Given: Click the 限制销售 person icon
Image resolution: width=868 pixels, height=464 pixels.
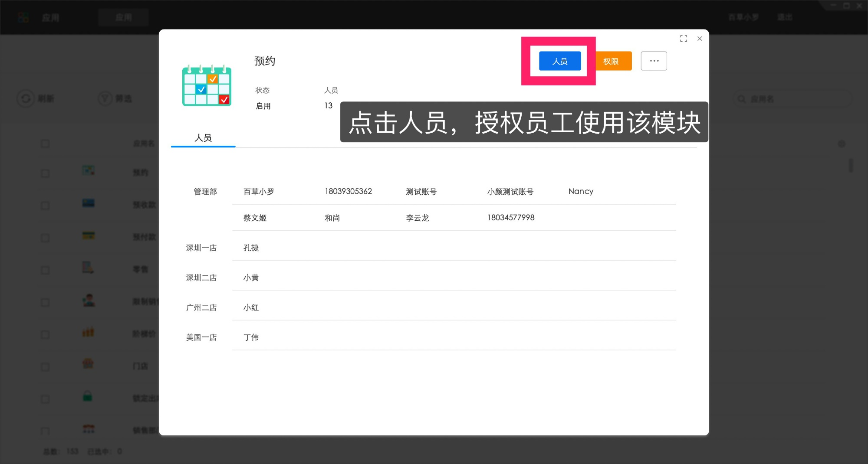Looking at the screenshot, I should [x=88, y=300].
